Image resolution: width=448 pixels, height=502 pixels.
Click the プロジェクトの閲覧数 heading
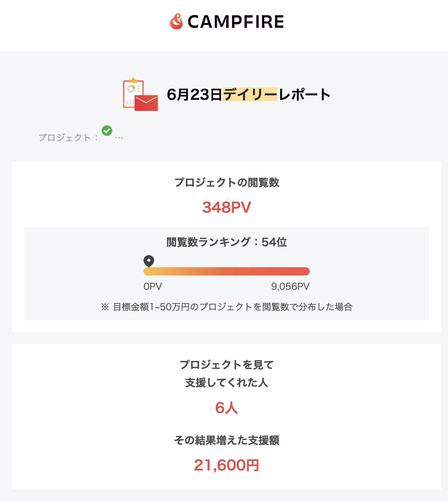tap(227, 183)
